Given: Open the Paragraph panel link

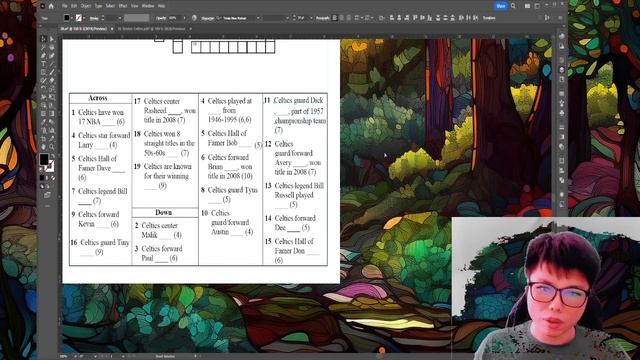Looking at the screenshot, I should tap(322, 18).
